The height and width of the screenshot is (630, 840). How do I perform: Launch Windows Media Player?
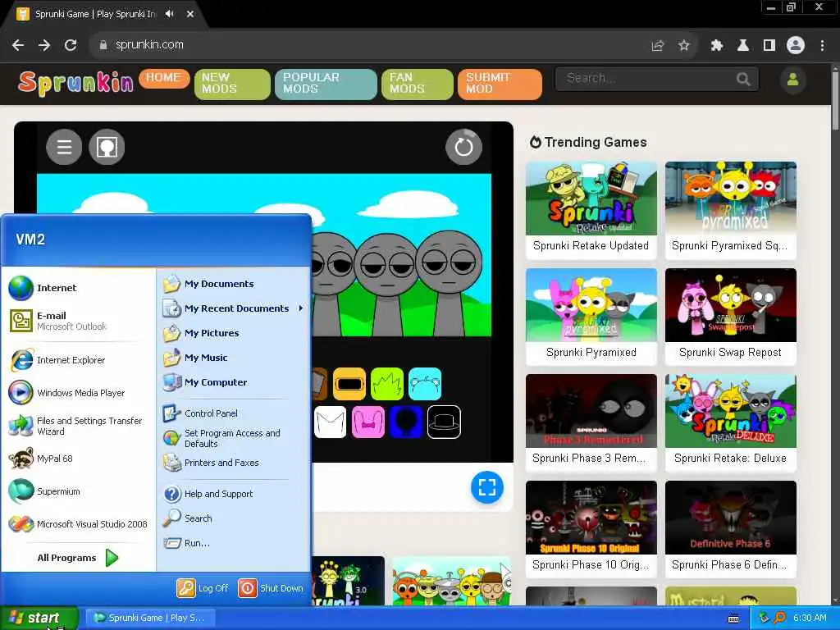67,393
